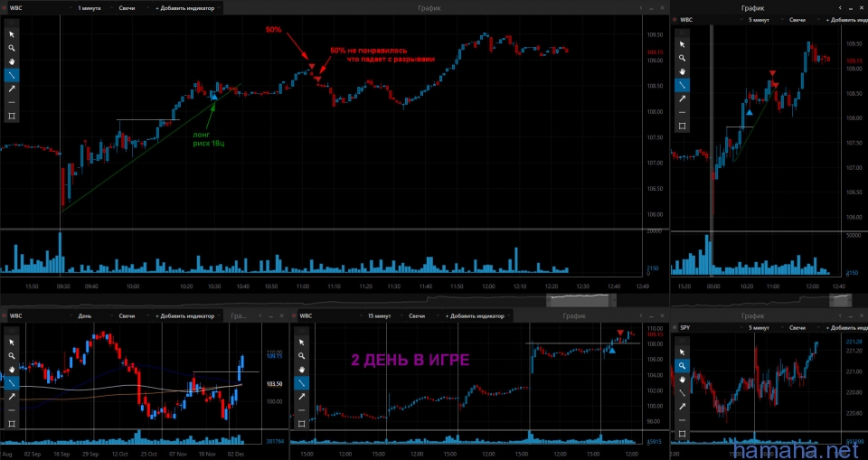Toggle red link circle in 5-minute WBC chart
Screen dimensions: 868x460
[x=675, y=19]
